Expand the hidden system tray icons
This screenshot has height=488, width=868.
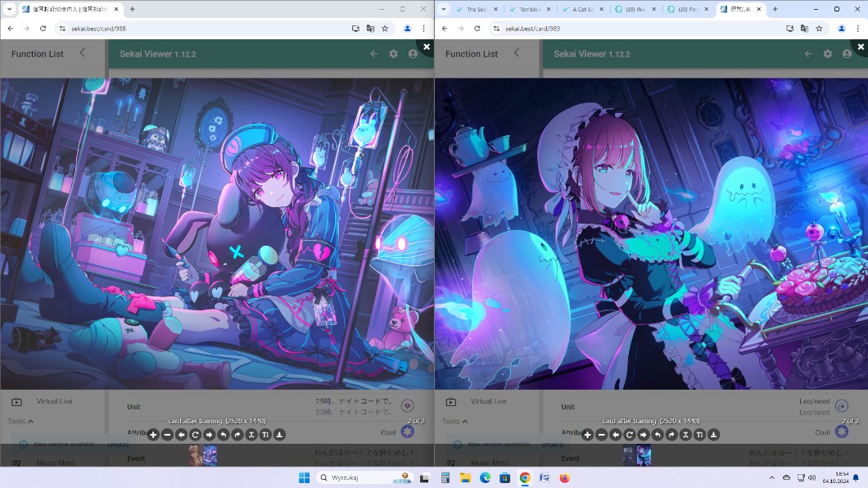(x=771, y=477)
